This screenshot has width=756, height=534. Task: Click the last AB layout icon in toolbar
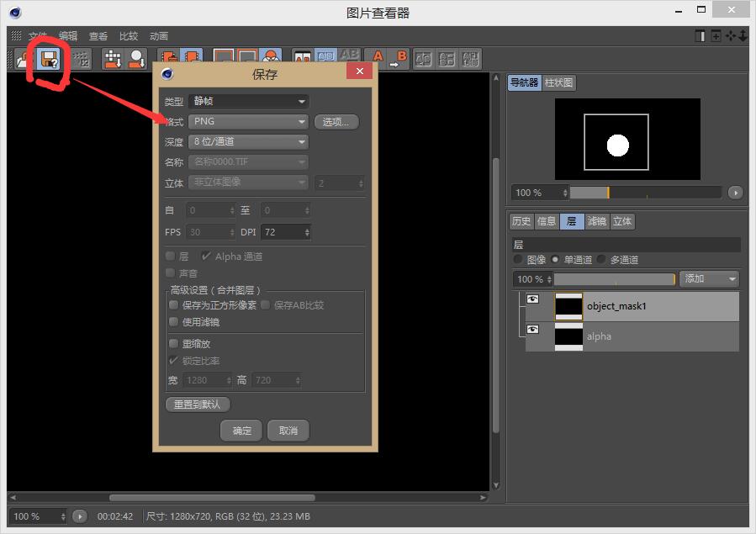[470, 59]
